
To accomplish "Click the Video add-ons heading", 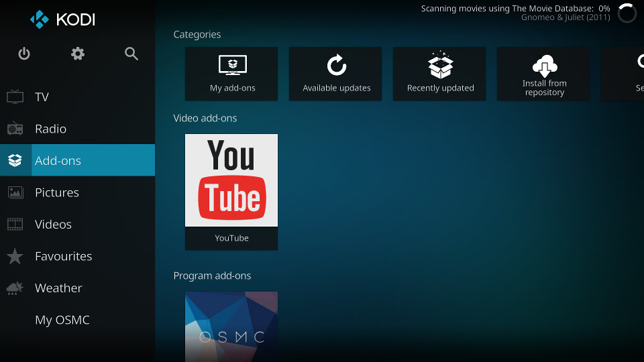I will pos(205,118).
